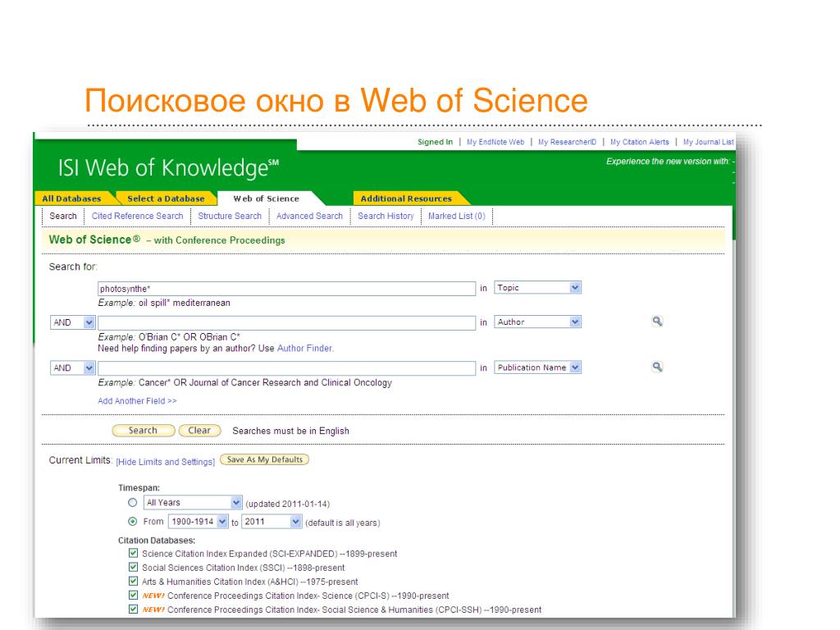Select the All Years radio button

(132, 503)
